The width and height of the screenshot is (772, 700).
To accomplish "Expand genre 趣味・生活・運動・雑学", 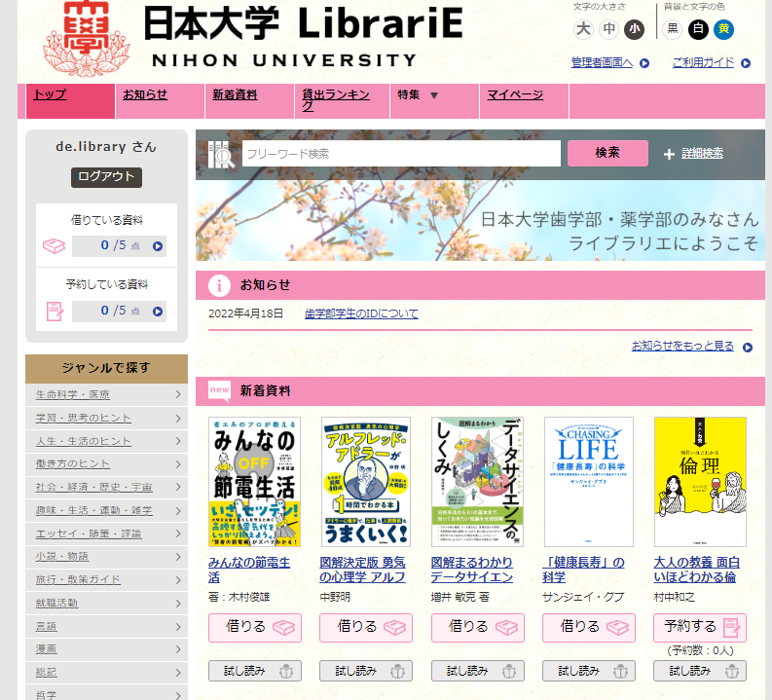I will (106, 511).
